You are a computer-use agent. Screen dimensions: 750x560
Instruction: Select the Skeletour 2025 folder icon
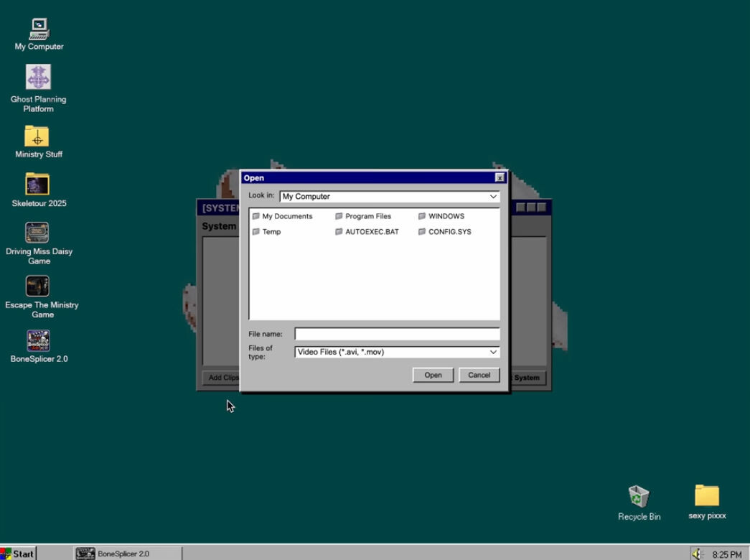(x=38, y=190)
